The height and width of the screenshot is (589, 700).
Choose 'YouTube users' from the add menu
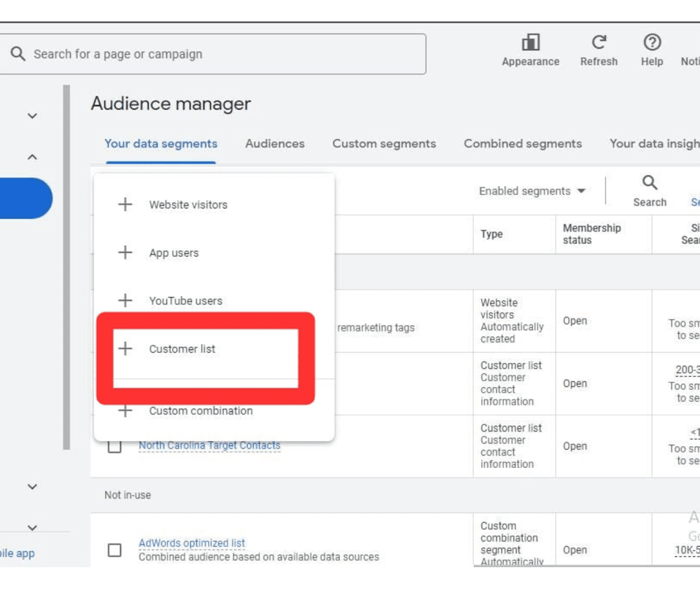(x=214, y=301)
